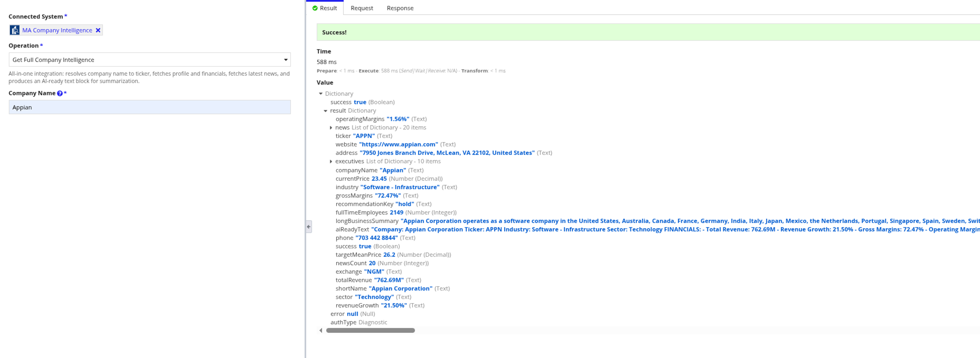Select the totalRevenue "762.69M" value

[389, 280]
